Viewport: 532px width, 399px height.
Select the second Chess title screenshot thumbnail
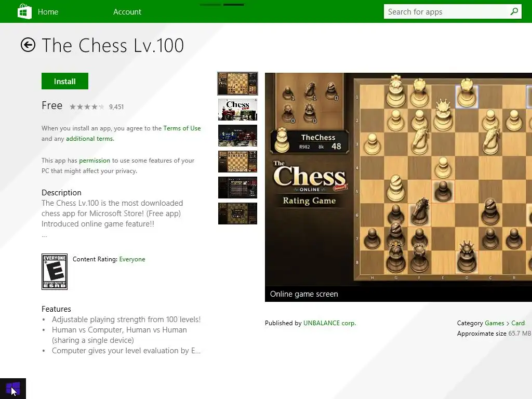pyautogui.click(x=237, y=110)
